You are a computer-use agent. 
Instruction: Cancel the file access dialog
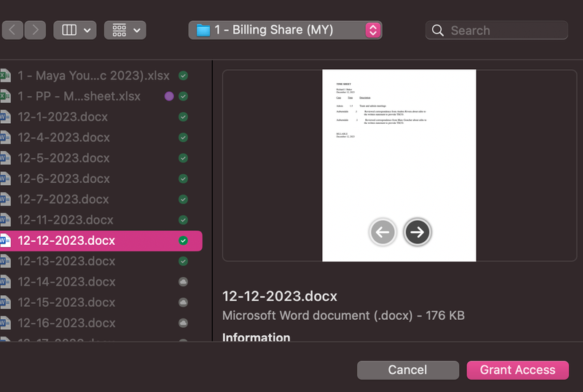(x=408, y=370)
